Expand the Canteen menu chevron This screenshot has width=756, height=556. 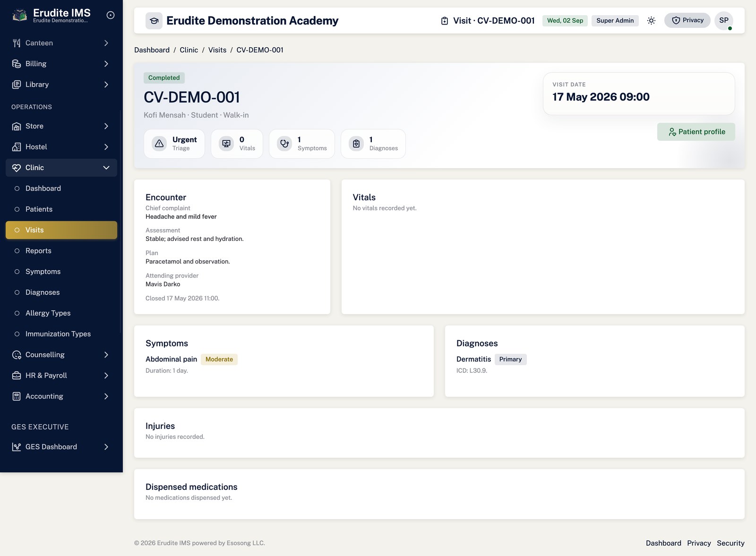106,43
